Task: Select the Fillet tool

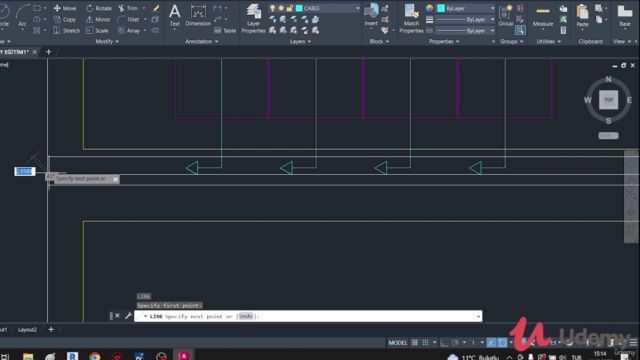Action: pyautogui.click(x=129, y=19)
